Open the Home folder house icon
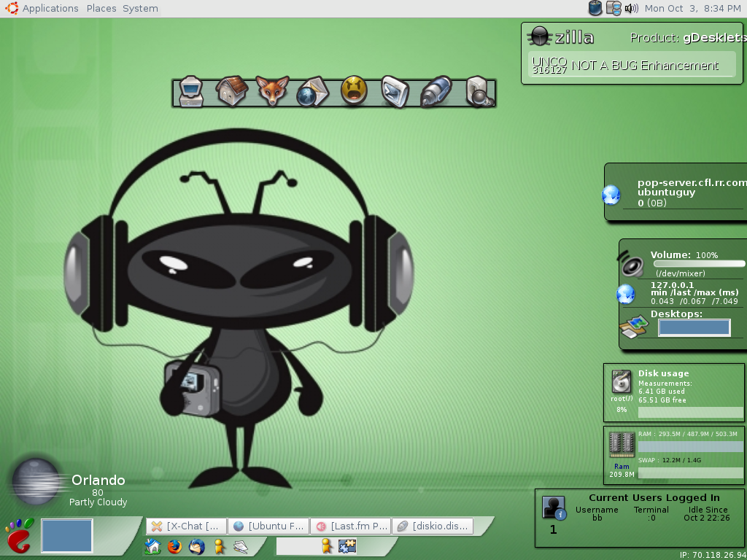Image resolution: width=747 pixels, height=560 pixels. [x=232, y=90]
